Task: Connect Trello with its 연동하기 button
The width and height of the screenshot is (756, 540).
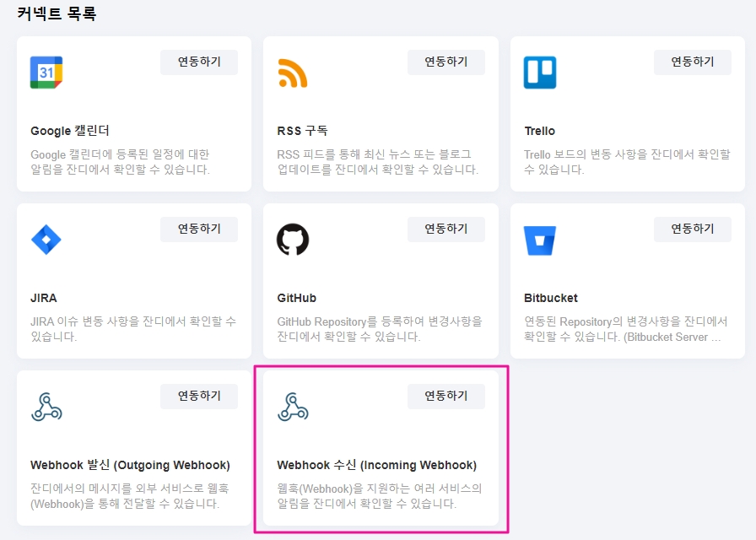Action: click(x=692, y=62)
